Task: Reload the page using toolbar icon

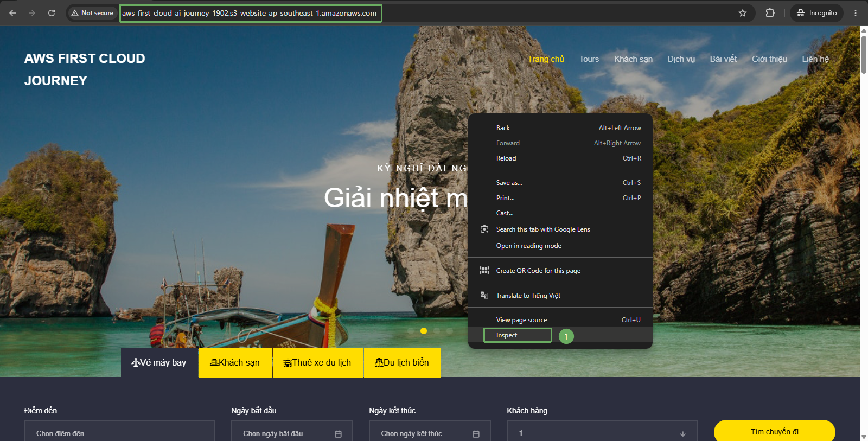Action: 52,13
